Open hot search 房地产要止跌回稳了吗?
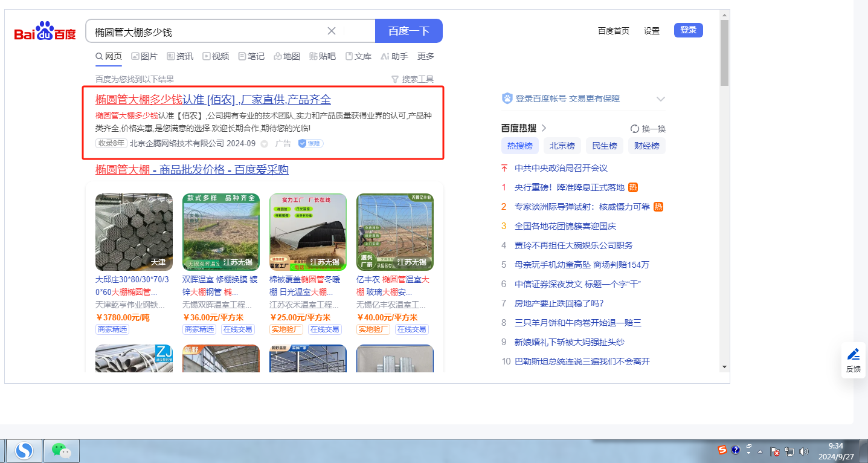 559,303
